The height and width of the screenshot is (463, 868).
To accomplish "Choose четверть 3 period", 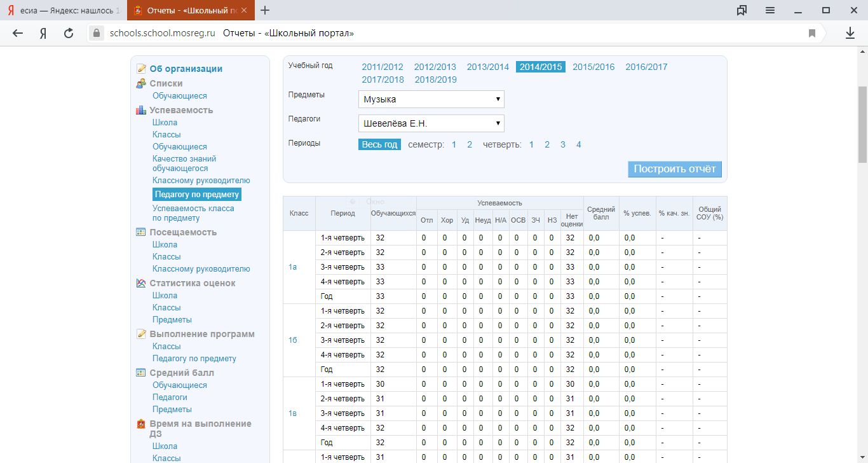I will coord(563,144).
